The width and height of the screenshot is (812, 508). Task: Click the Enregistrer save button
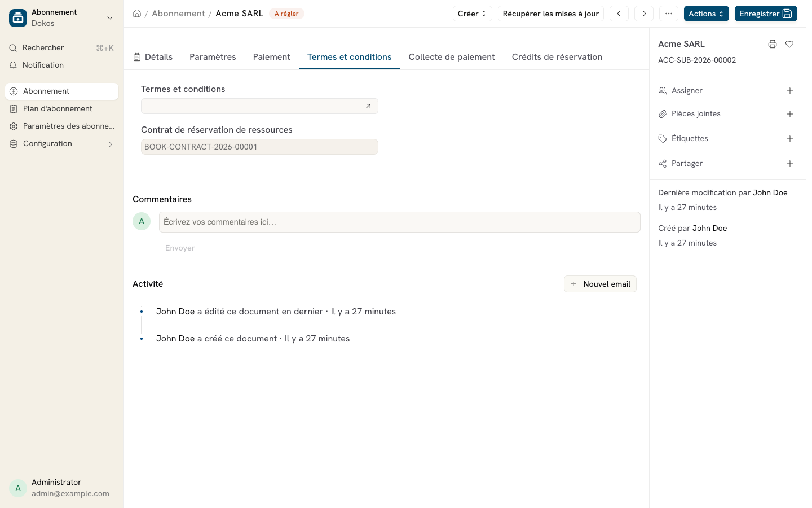766,14
